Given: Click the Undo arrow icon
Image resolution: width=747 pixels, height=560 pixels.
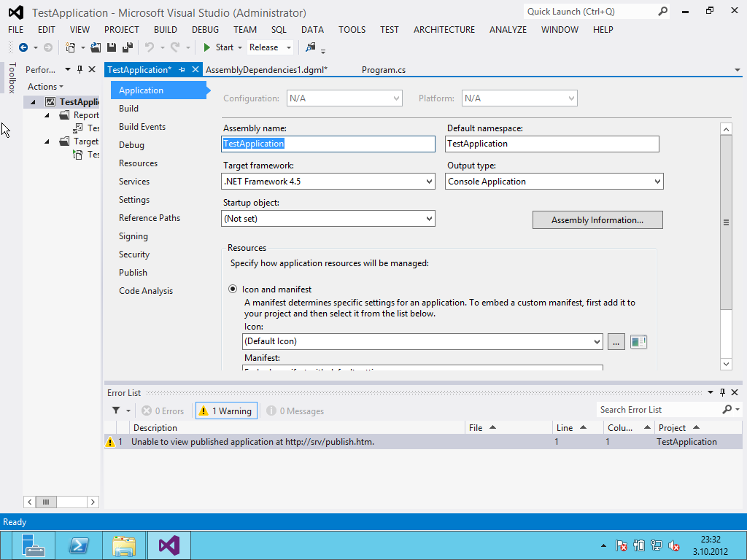Looking at the screenshot, I should click(150, 47).
